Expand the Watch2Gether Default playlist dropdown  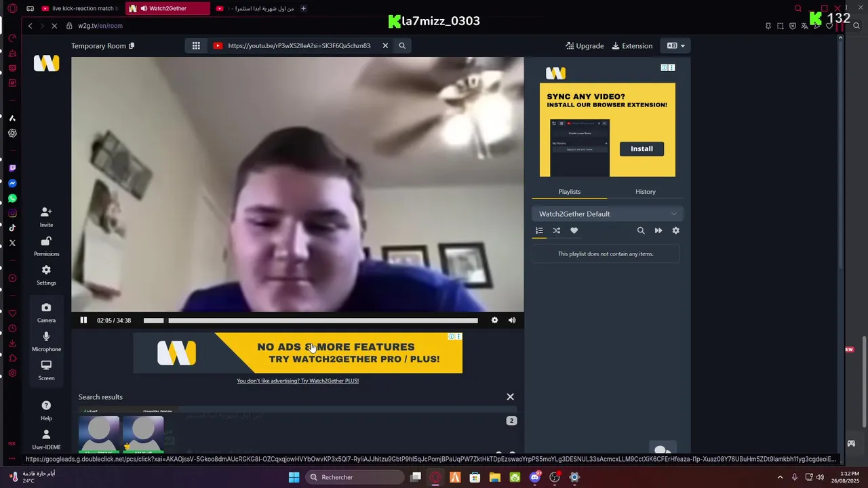[x=608, y=213]
